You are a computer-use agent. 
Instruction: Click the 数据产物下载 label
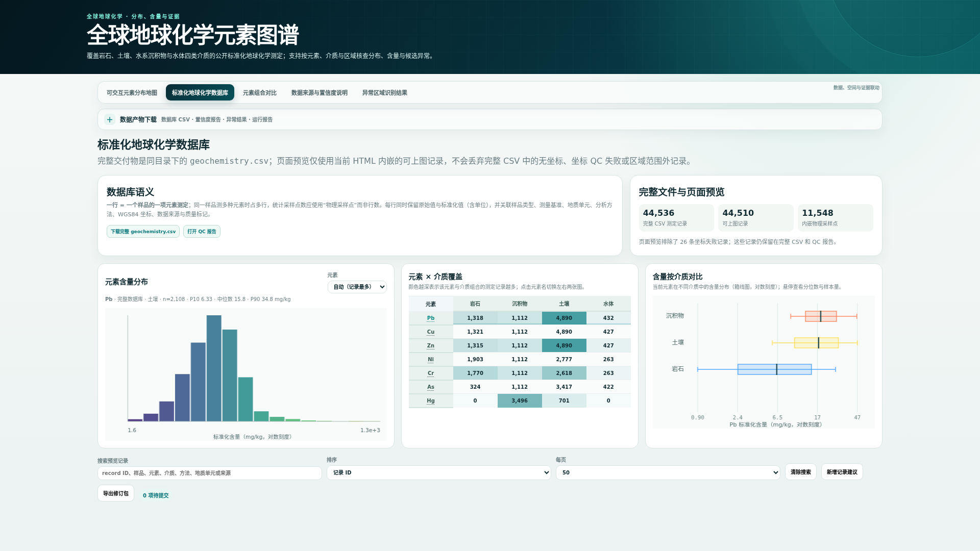138,119
